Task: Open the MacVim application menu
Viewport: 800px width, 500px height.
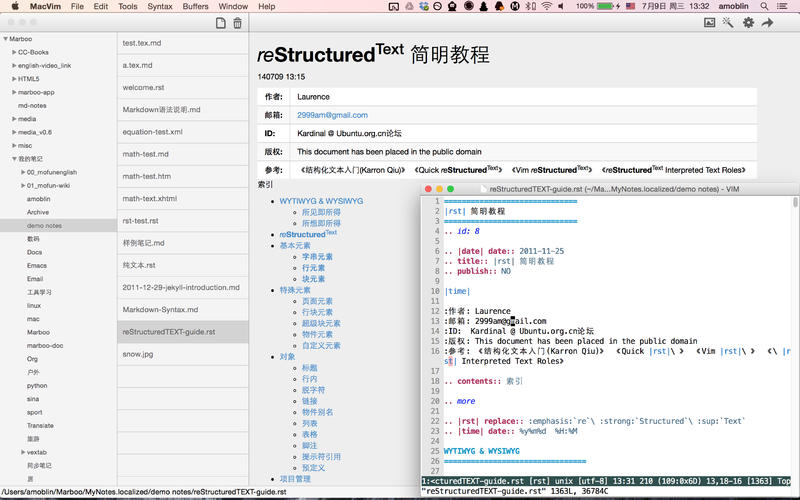Action: [44, 6]
